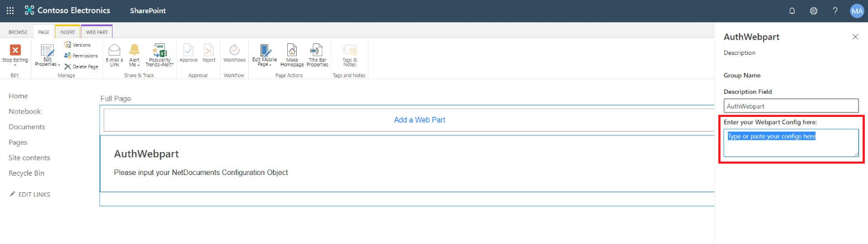Open the settings gear icon
This screenshot has height=244, width=868.
click(814, 11)
